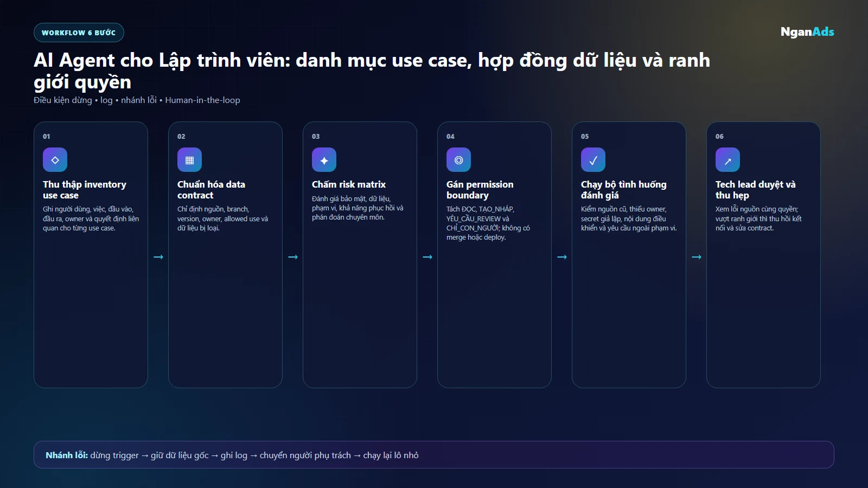Click the diagonal arrow icon above Tech lead duyệt
Viewport: 868px width, 488px height.
[x=727, y=160]
